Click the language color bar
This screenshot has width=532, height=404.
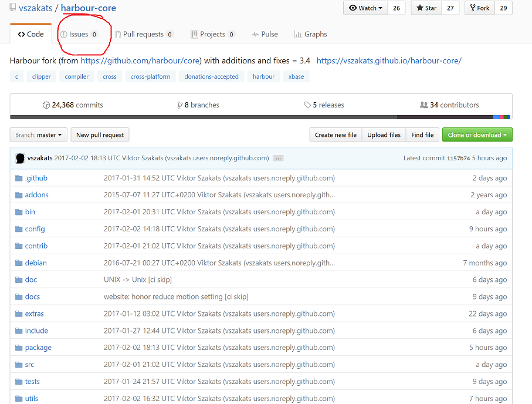(261, 117)
